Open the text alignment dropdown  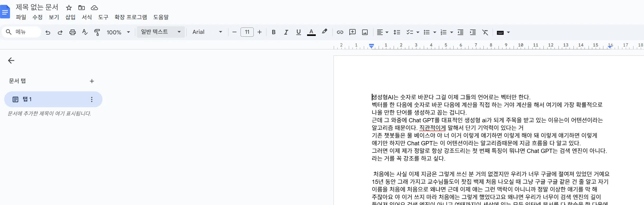coord(382,32)
